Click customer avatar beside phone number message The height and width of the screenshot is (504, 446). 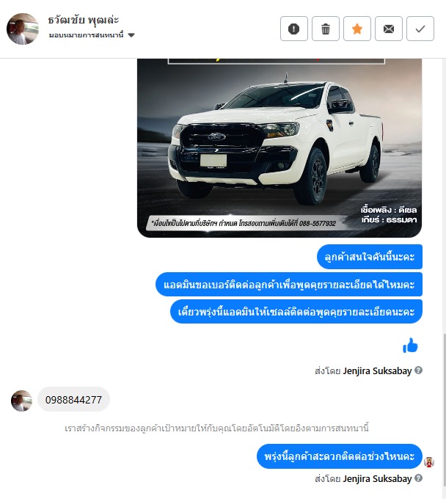21,401
